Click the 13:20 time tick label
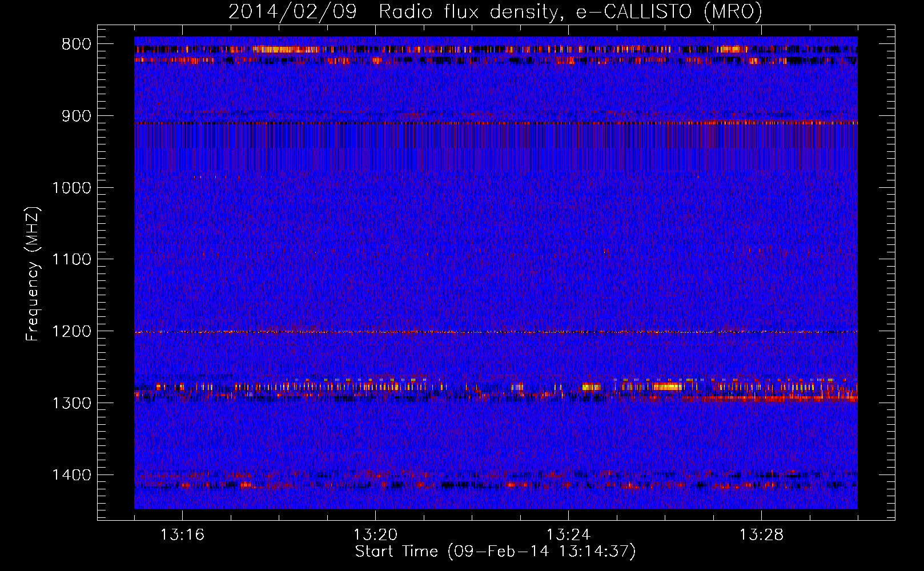 tap(375, 535)
